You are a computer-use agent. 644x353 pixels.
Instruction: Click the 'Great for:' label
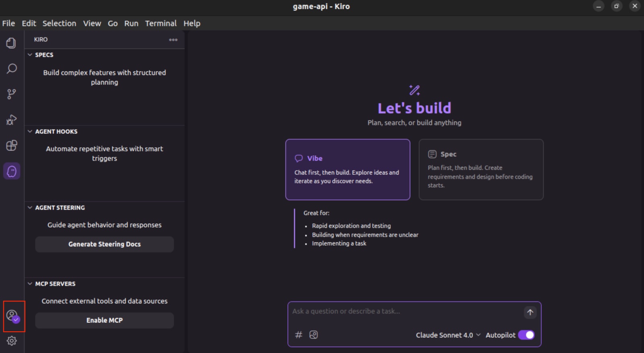point(316,213)
